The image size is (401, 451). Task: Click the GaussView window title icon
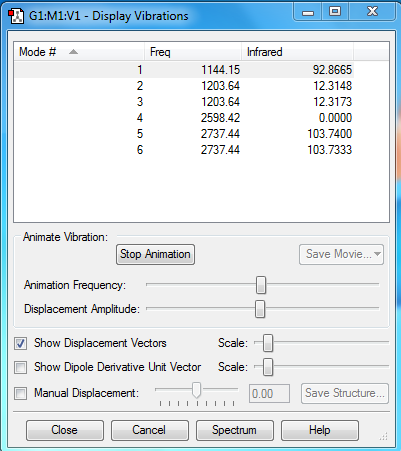[x=16, y=16]
